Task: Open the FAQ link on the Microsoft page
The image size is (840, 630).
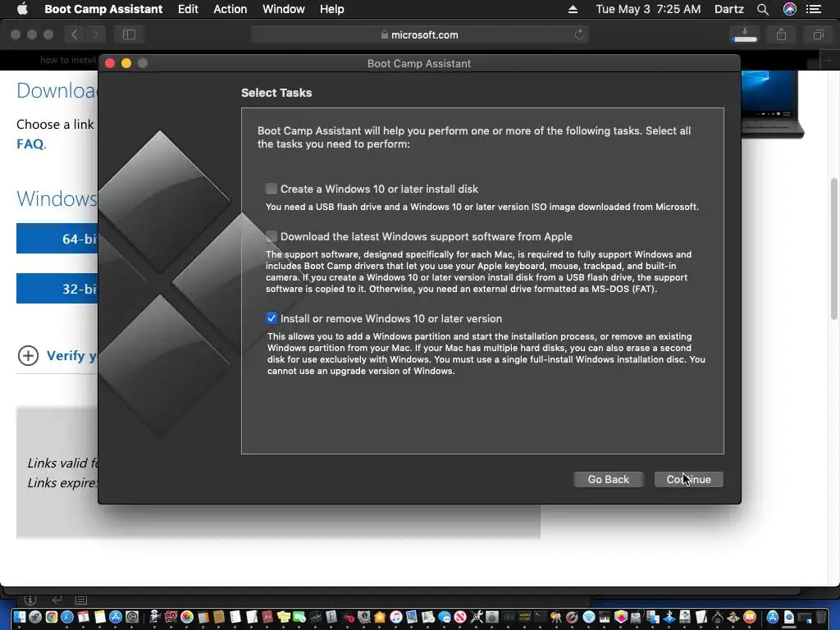Action: coord(30,144)
